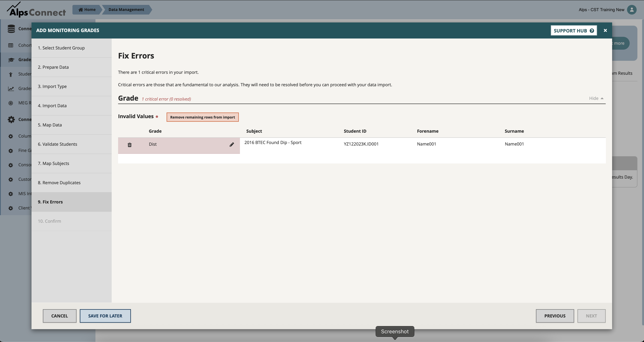Click the database stack Connect icon

[11, 29]
